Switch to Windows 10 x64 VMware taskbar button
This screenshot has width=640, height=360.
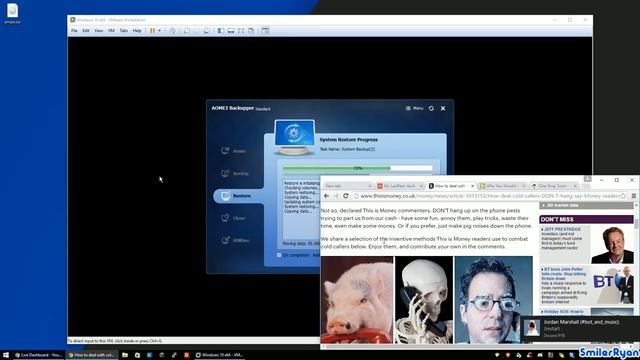[x=220, y=355]
